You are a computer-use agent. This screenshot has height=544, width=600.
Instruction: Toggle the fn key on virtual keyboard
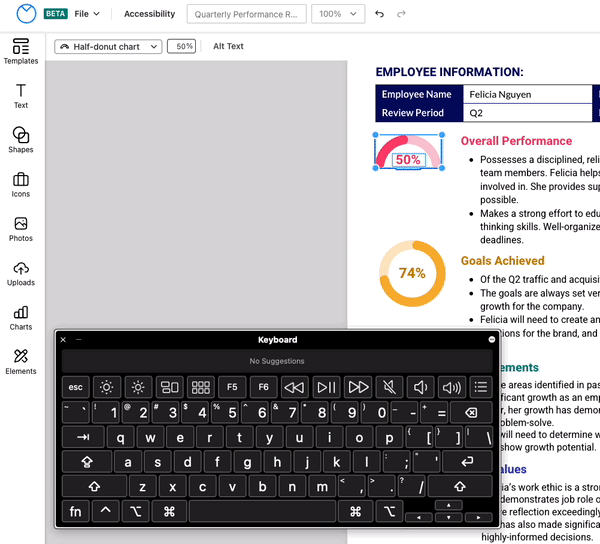coord(75,511)
